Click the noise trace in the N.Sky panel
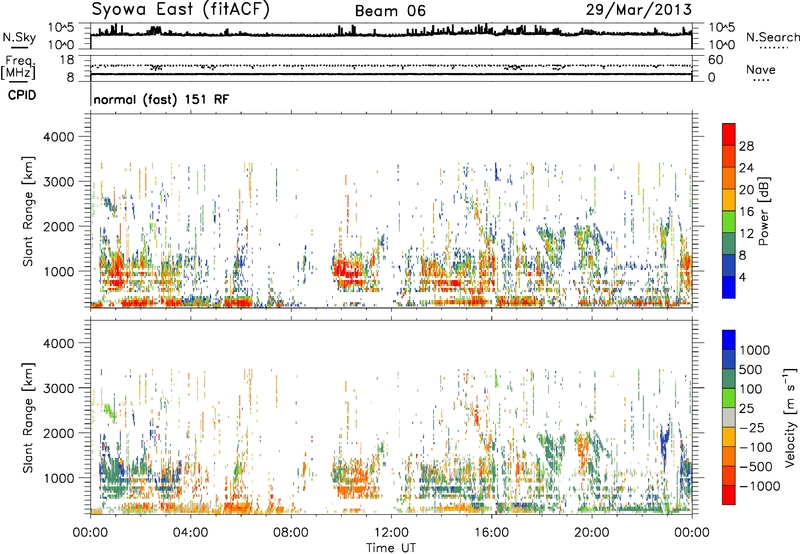Screen dimensions: 800x554 (x=391, y=33)
